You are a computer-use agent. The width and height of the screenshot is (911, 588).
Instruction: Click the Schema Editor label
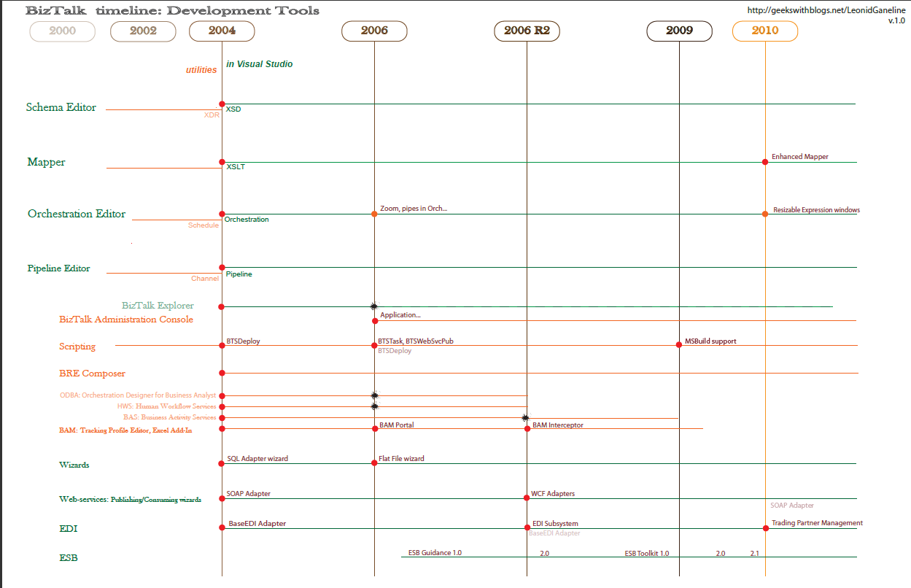click(x=61, y=107)
